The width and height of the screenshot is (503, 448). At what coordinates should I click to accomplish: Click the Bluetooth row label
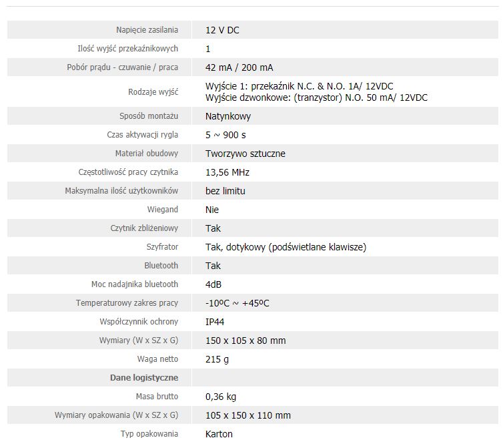click(161, 266)
